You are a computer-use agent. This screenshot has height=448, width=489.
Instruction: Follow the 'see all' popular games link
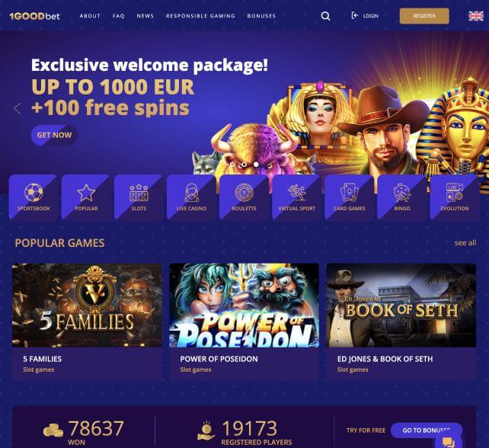tap(465, 243)
